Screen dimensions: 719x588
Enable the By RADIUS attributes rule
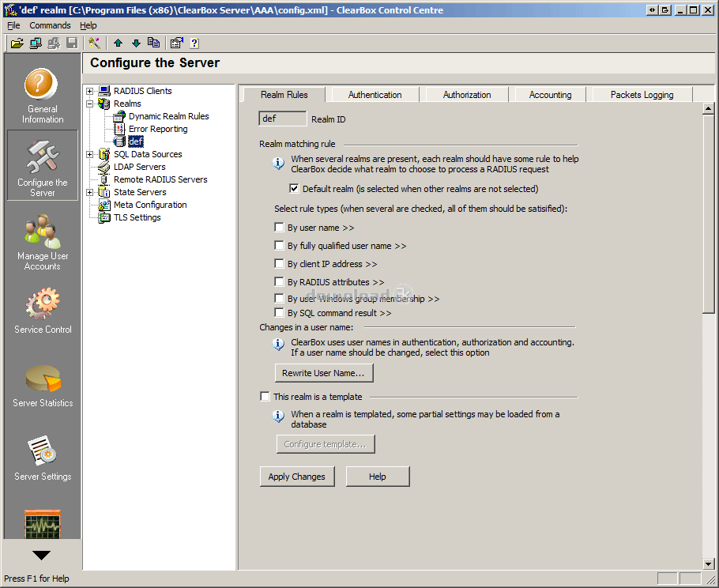tap(279, 281)
